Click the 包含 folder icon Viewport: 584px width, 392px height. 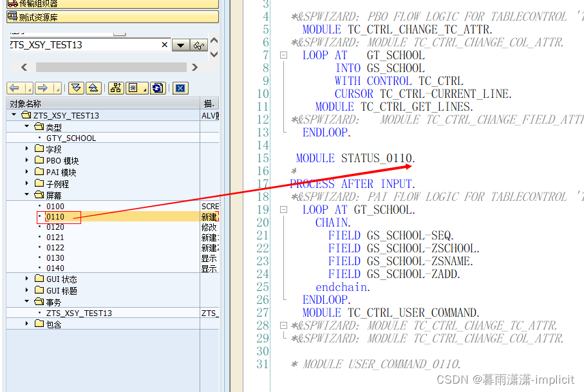[x=39, y=324]
